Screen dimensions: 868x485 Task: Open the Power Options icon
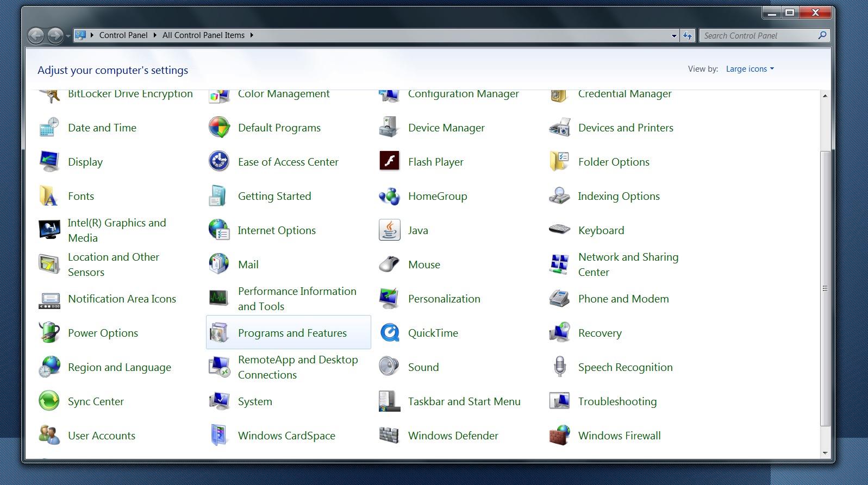[x=49, y=333]
